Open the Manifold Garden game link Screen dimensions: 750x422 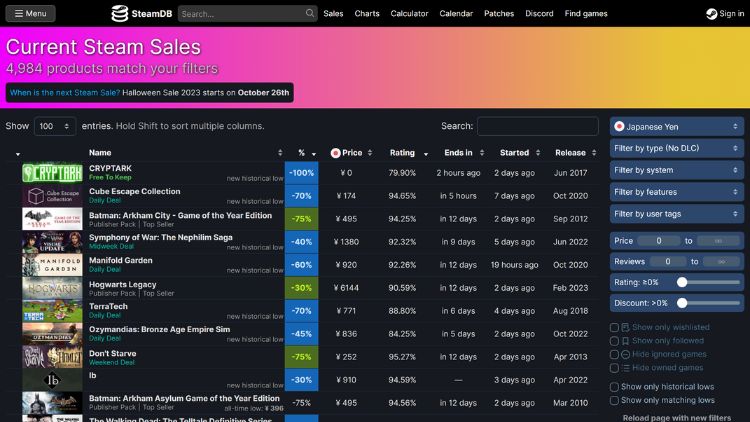click(121, 260)
